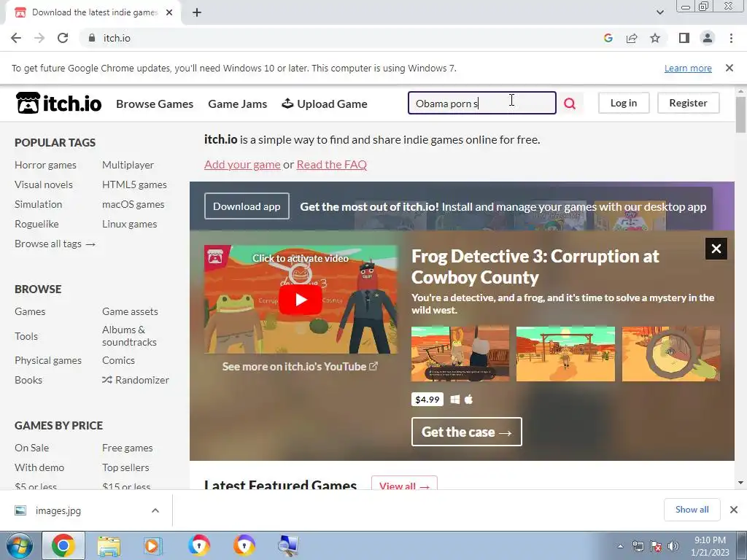Screen dimensions: 747x560
Task: Click the Log in button
Action: (624, 103)
